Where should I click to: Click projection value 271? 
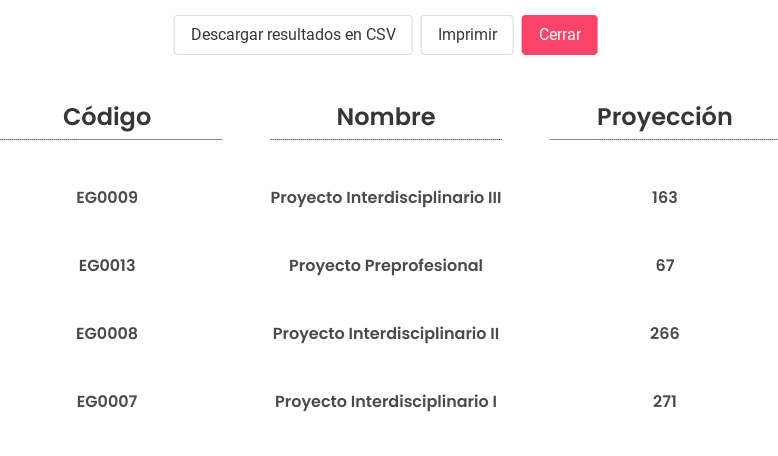point(664,401)
